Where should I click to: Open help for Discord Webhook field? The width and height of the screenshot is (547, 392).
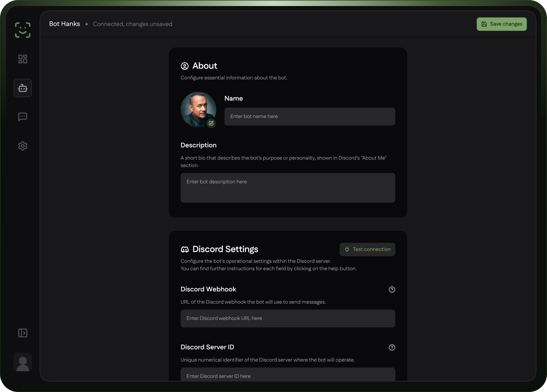click(392, 289)
